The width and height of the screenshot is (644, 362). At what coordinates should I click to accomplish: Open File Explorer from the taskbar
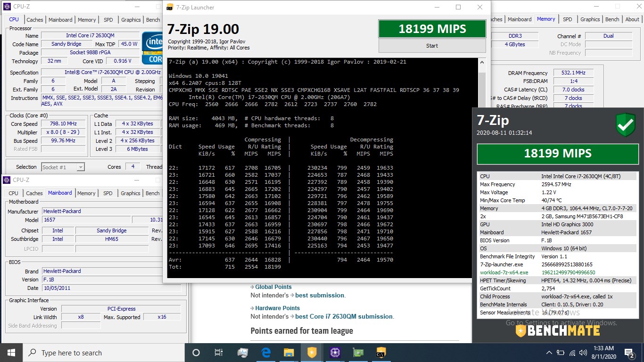289,353
